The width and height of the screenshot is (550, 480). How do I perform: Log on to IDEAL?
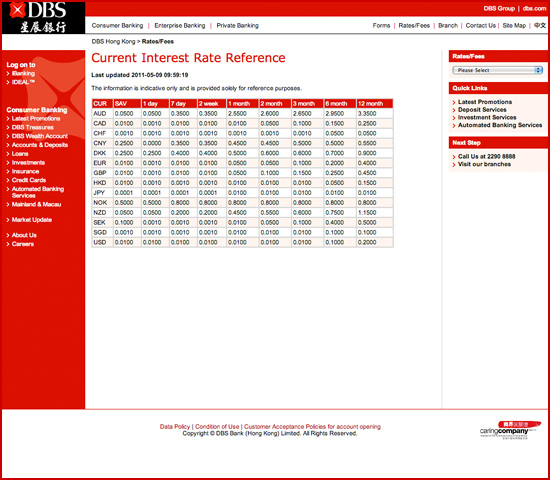23,82
